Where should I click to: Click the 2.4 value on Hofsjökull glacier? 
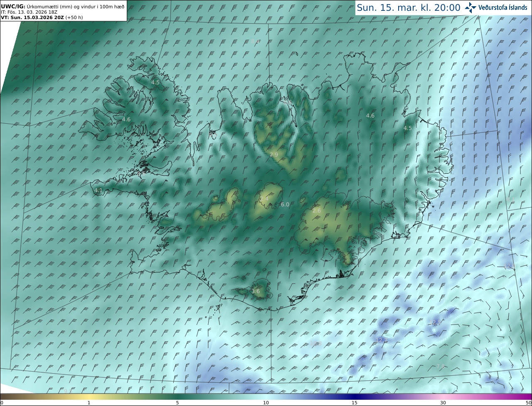tap(264, 199)
